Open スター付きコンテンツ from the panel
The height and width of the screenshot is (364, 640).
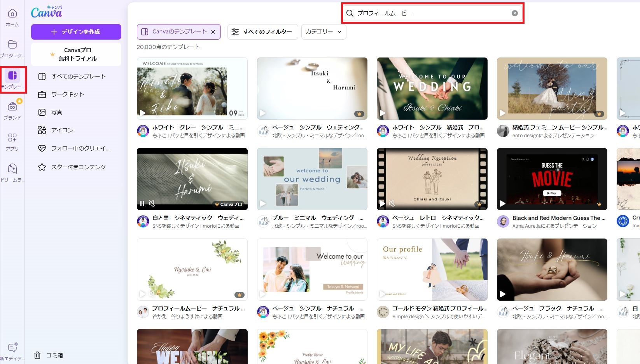click(x=78, y=167)
